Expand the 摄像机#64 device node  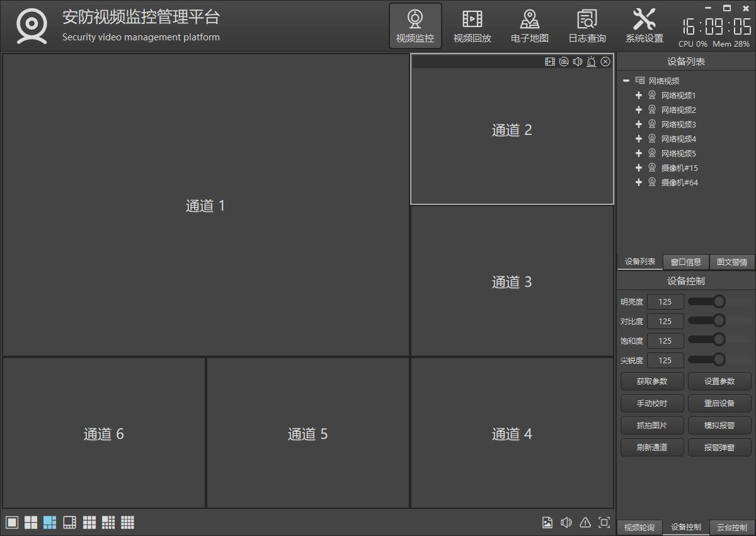pyautogui.click(x=639, y=182)
